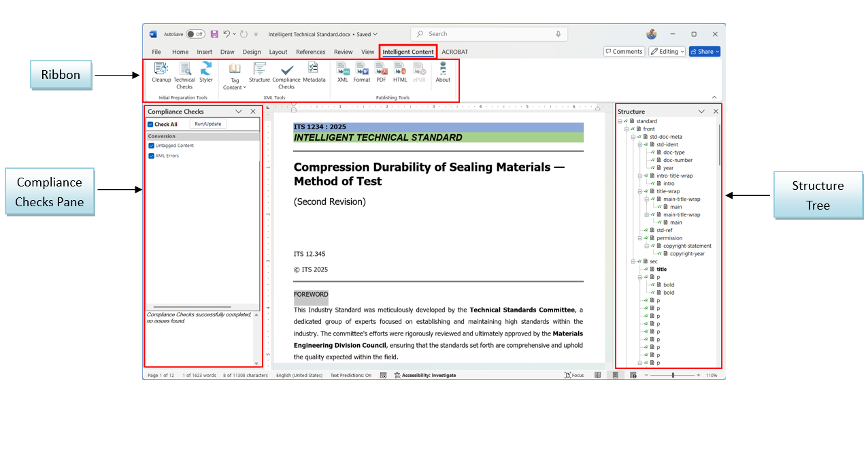Switch to Web Layout view

pyautogui.click(x=633, y=375)
